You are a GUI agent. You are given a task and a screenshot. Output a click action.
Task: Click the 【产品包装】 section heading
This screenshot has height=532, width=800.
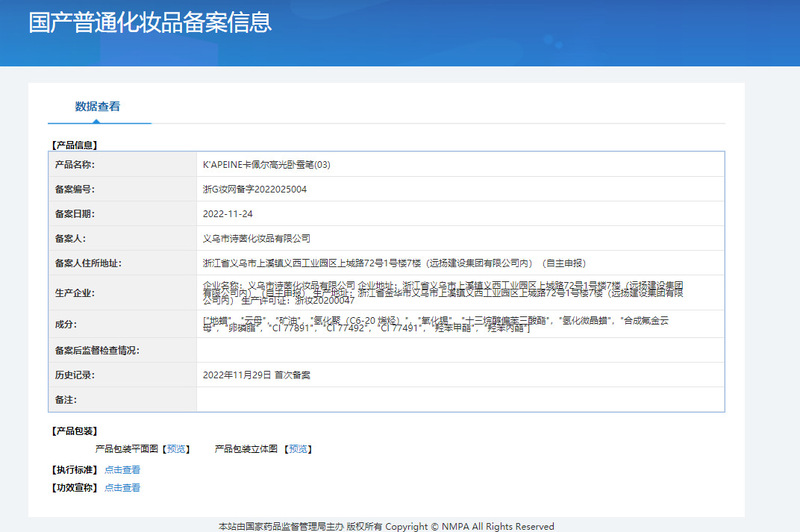tap(74, 431)
